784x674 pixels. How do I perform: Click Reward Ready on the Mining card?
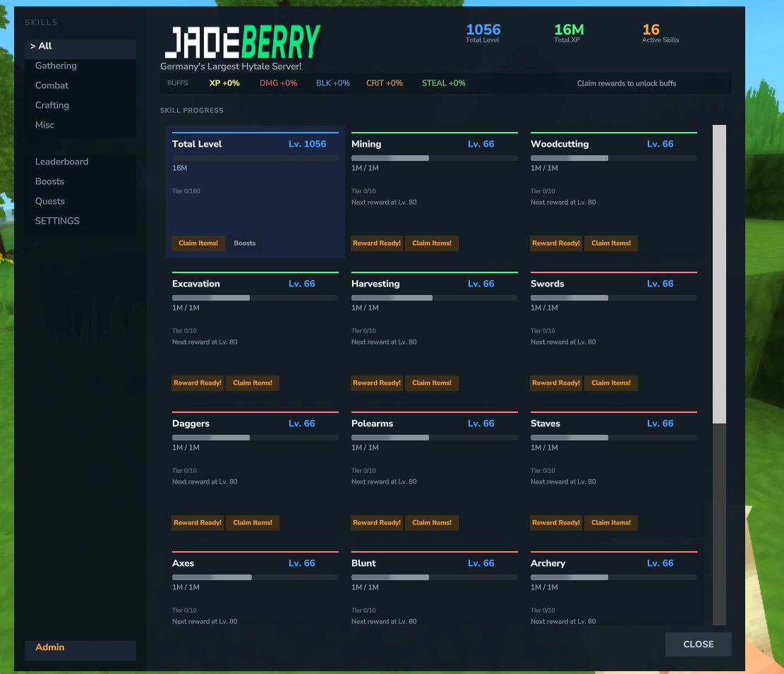[x=377, y=243]
